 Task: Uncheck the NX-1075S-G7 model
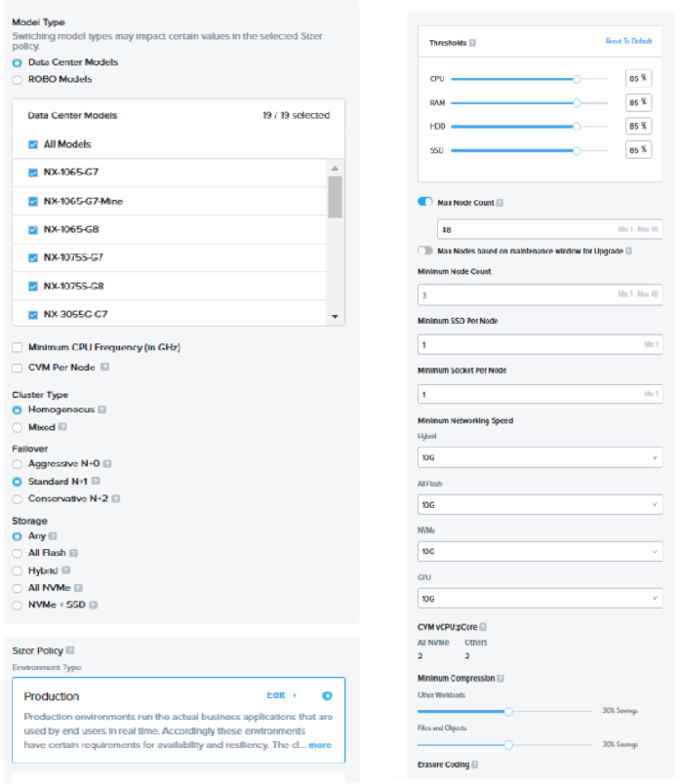33,258
